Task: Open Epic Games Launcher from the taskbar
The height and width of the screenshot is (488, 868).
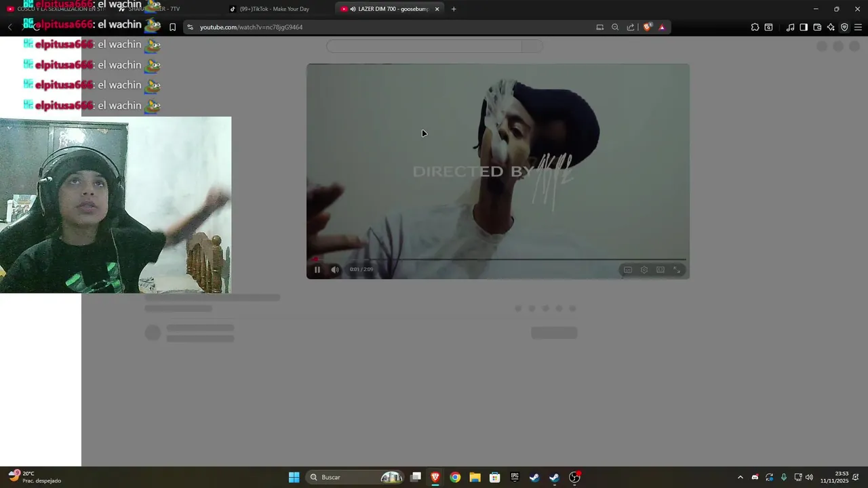Action: [x=515, y=477]
